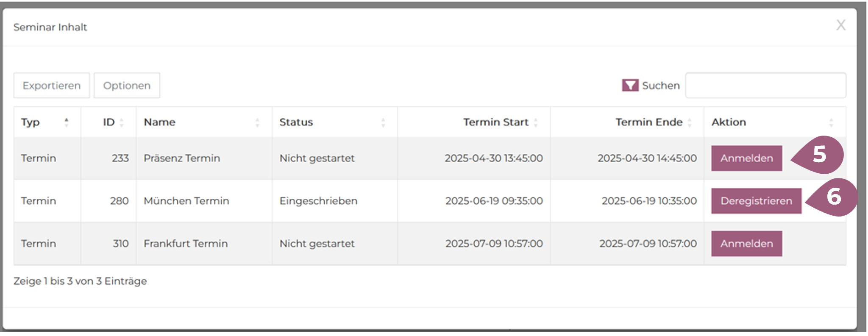Sort by Termin Start sort arrows
868x336 pixels.
(x=536, y=122)
